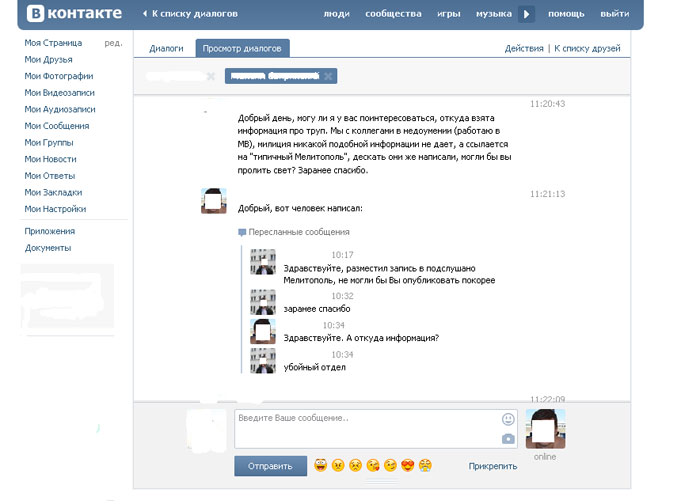Insert the kissing emoji with heart
Viewport: 700px width, 504px height.
372,465
